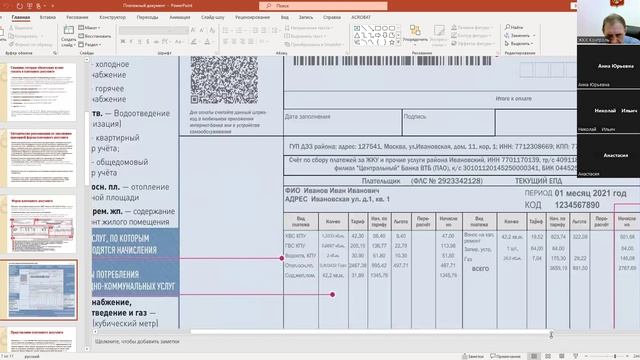Click the Найти find button
This screenshot has width=640, height=360.
click(514, 27)
